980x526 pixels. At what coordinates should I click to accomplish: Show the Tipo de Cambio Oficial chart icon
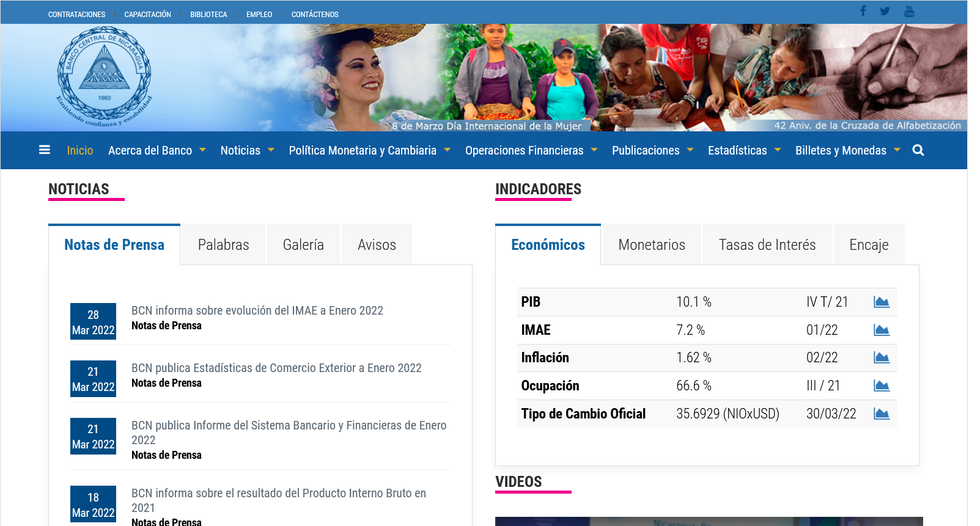(881, 414)
